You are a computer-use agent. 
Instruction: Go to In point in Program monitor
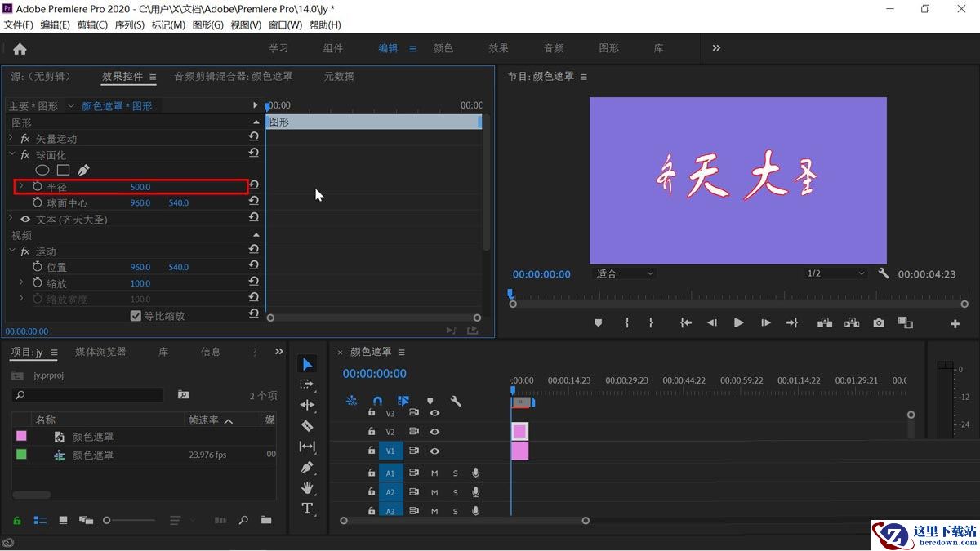coord(686,323)
